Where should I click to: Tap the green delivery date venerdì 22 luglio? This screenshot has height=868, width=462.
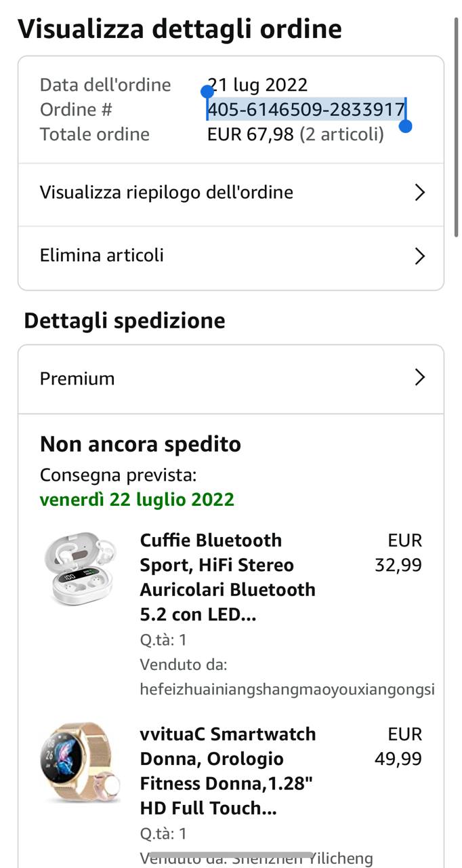click(x=137, y=500)
